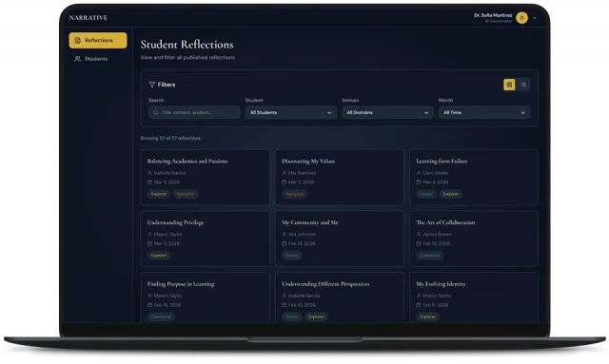Switch to grid view
Screen dimensions: 609x364
pos(509,85)
